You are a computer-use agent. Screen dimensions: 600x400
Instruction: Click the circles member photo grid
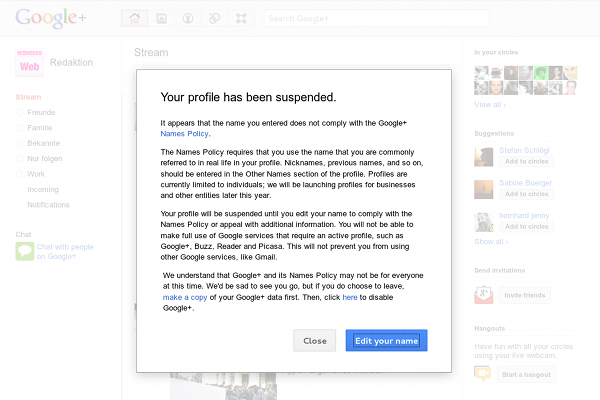[x=526, y=80]
